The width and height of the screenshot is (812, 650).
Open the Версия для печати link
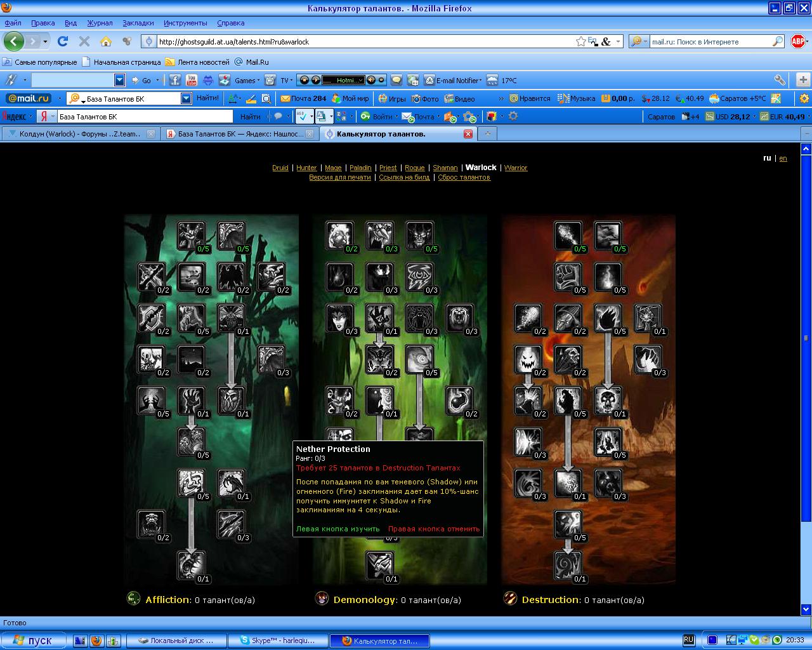[340, 177]
